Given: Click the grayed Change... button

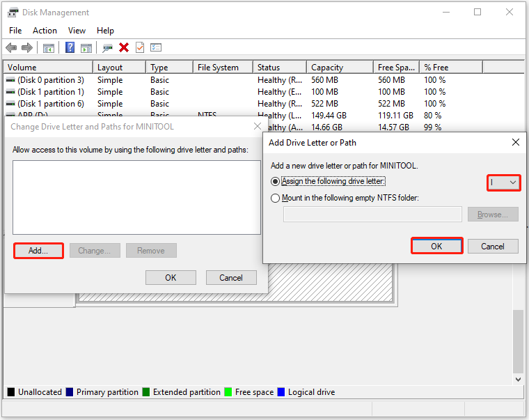Looking at the screenshot, I should 95,251.
